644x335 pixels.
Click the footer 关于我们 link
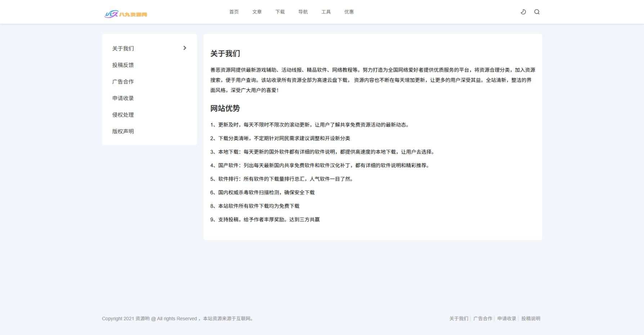tap(459, 318)
